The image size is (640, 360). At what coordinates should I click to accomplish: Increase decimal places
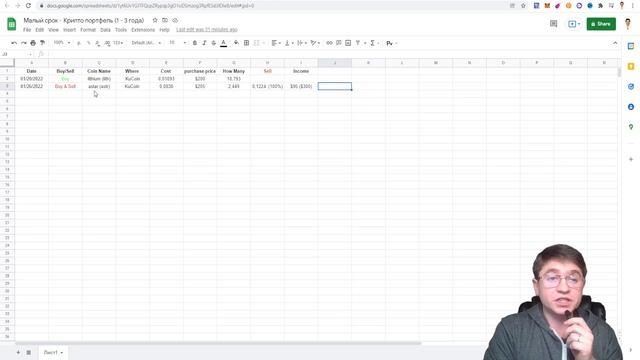pyautogui.click(x=107, y=43)
